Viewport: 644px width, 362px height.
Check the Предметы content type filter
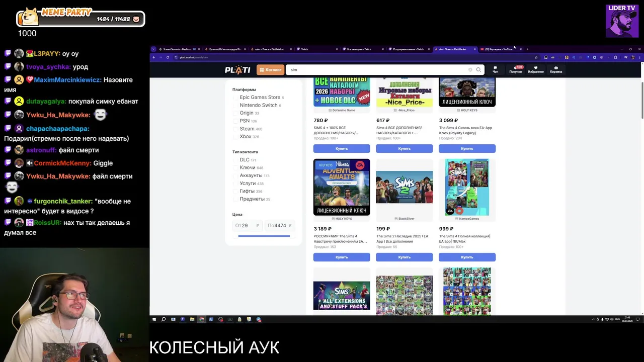236,199
